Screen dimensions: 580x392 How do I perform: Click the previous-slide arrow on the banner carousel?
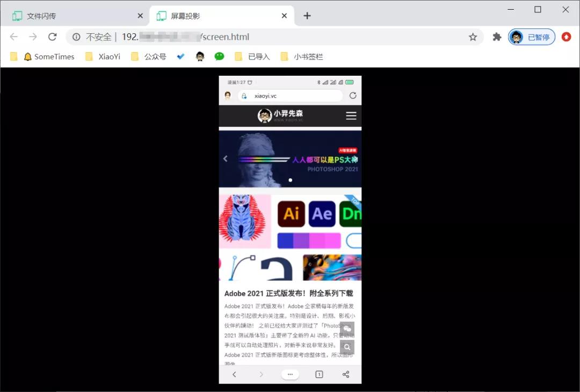coord(225,158)
